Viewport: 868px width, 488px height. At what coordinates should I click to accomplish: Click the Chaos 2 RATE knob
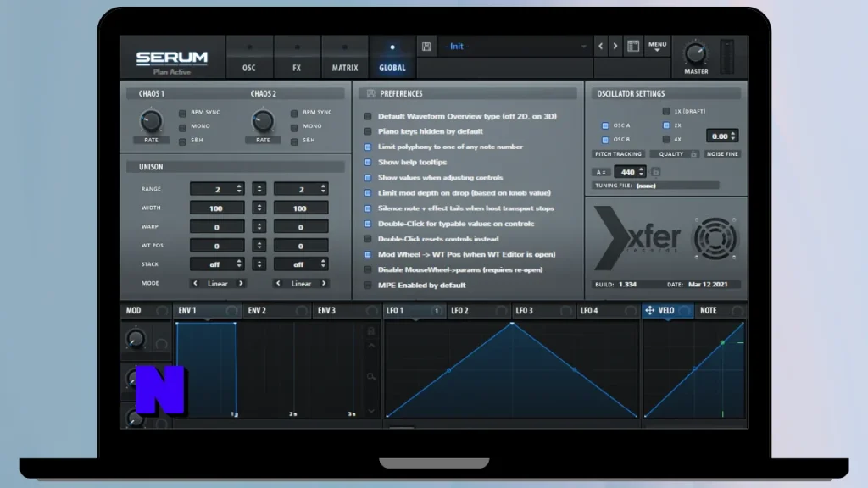tap(263, 120)
